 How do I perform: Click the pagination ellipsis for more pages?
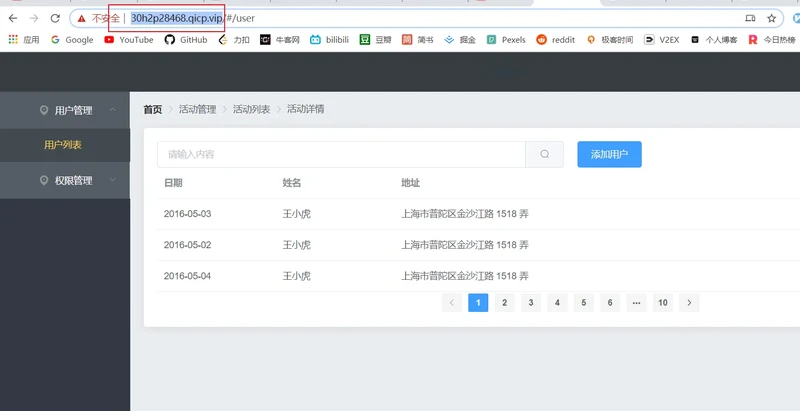tap(636, 302)
